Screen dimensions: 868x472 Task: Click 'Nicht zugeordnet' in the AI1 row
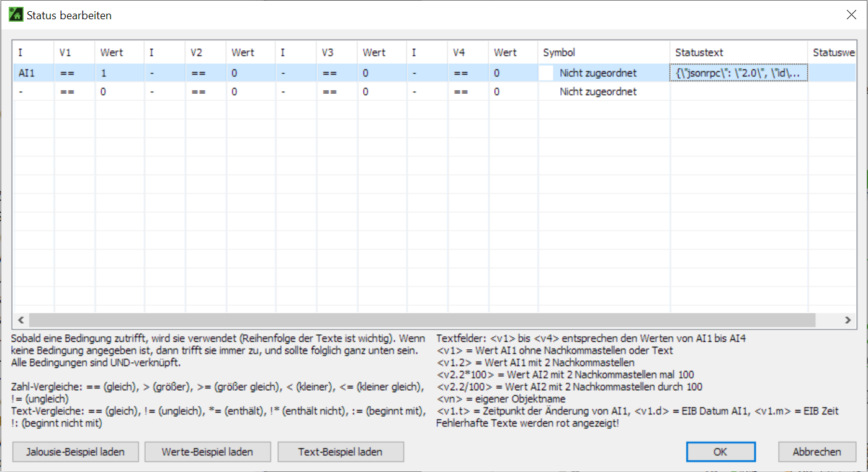coord(598,73)
